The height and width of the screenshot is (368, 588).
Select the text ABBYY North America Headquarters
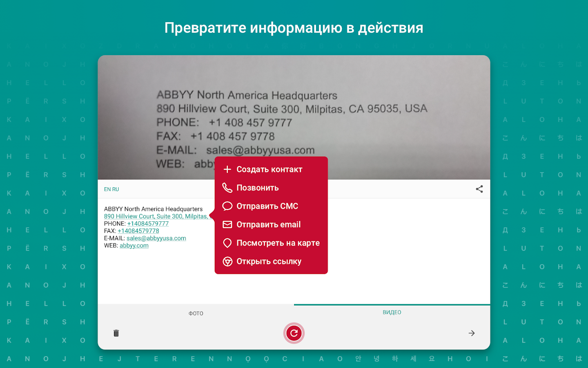(153, 209)
